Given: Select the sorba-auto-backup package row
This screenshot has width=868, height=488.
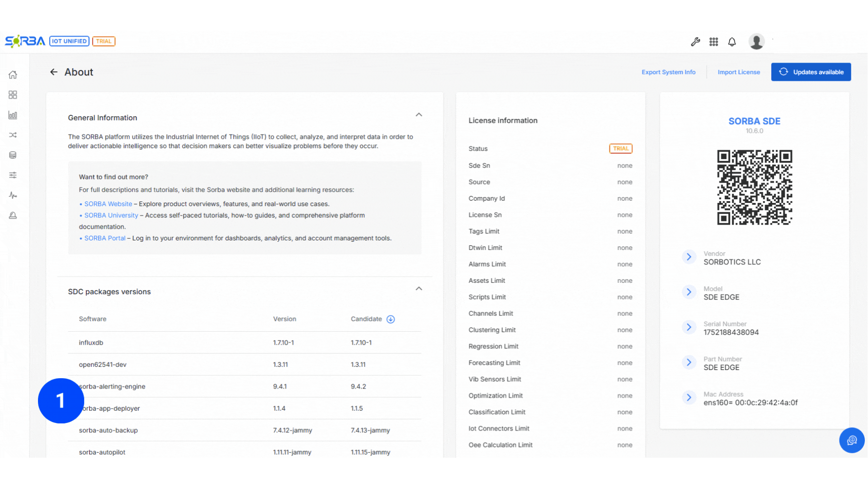Looking at the screenshot, I should tap(245, 431).
